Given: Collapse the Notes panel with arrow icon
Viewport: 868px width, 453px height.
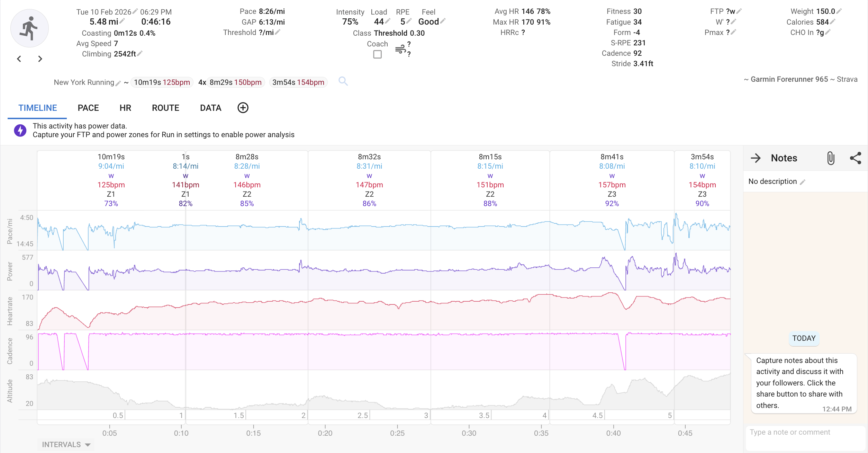Looking at the screenshot, I should point(756,158).
